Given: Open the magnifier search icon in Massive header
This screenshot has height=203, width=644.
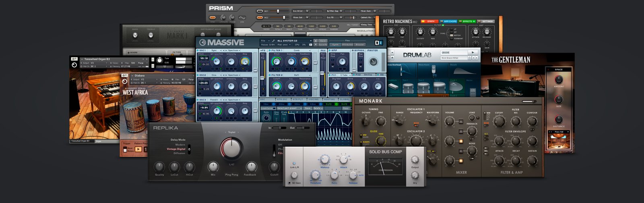Looking at the screenshot, I should point(274,41).
